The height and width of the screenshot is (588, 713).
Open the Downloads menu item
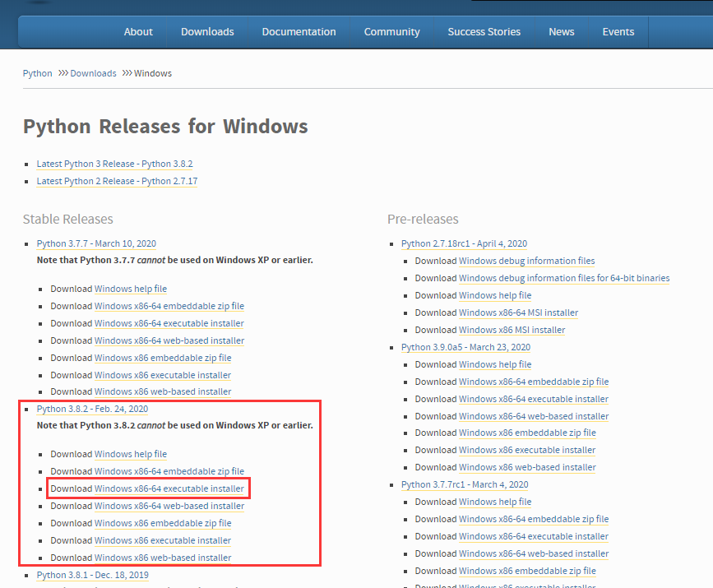pyautogui.click(x=206, y=31)
